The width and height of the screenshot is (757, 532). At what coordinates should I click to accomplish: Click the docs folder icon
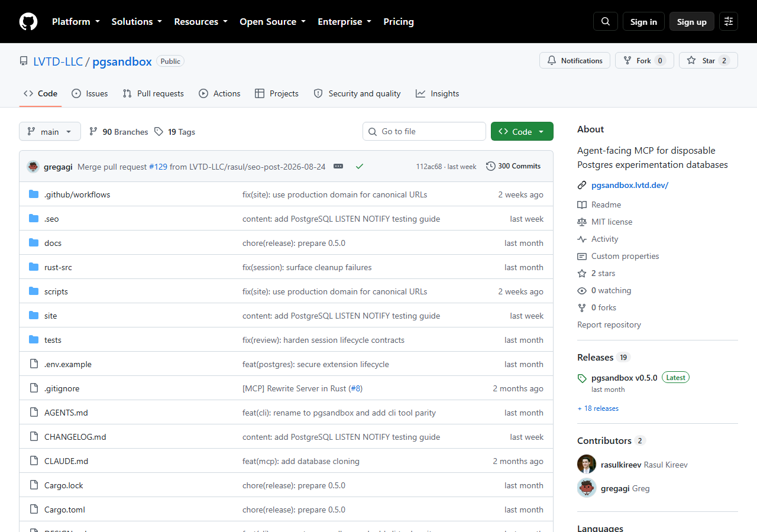coord(34,243)
